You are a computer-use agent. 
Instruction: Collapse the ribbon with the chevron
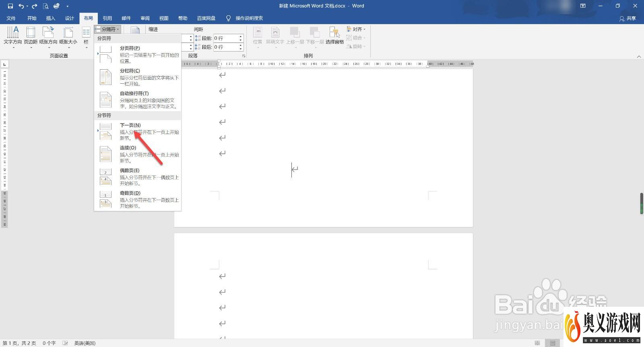(639, 57)
